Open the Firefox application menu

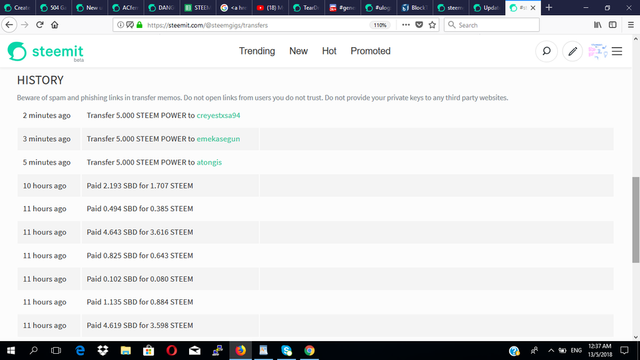(x=631, y=25)
